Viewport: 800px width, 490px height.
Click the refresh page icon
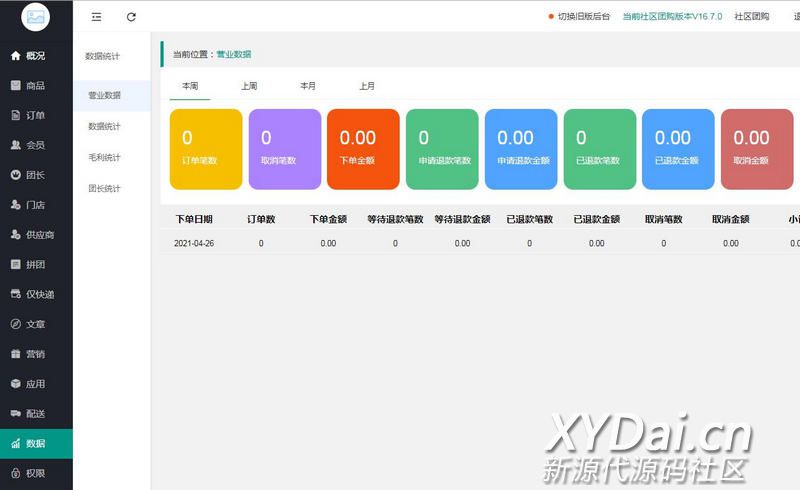[131, 17]
